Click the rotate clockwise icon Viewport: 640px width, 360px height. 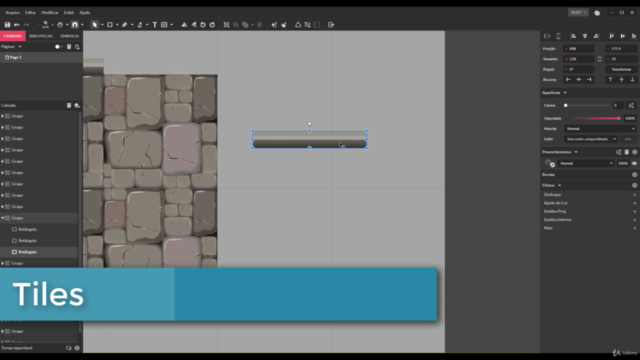[212, 25]
